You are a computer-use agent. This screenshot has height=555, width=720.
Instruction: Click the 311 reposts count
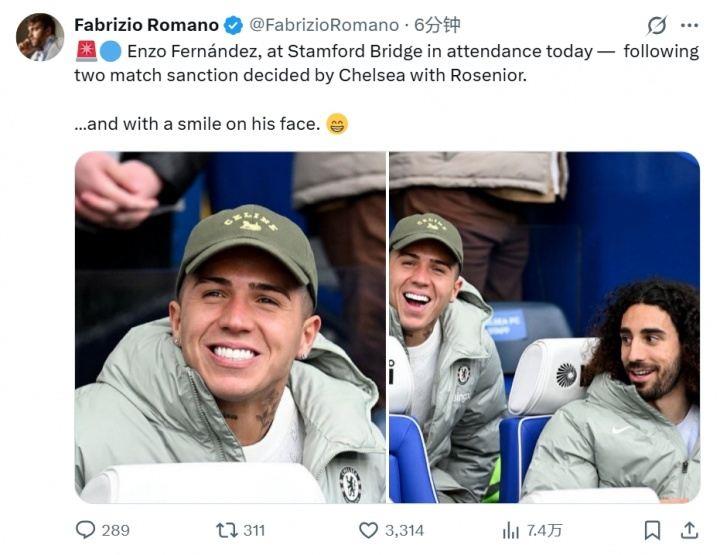254,530
